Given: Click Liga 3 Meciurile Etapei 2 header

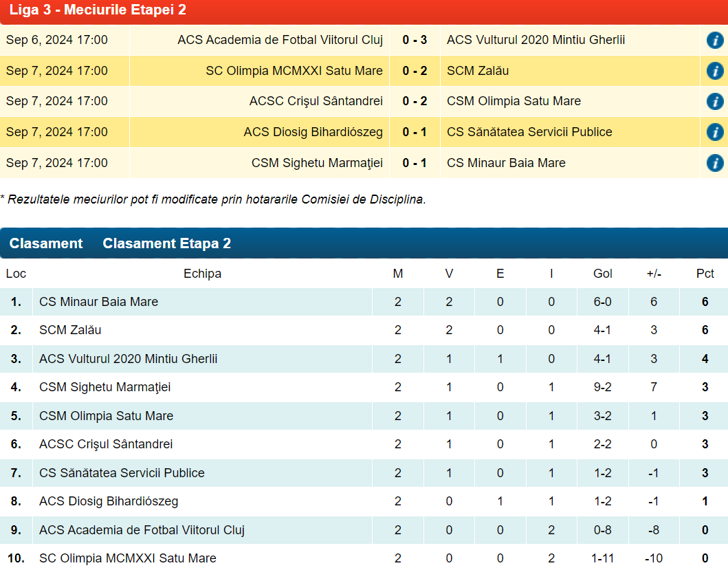Looking at the screenshot, I should pos(98,10).
